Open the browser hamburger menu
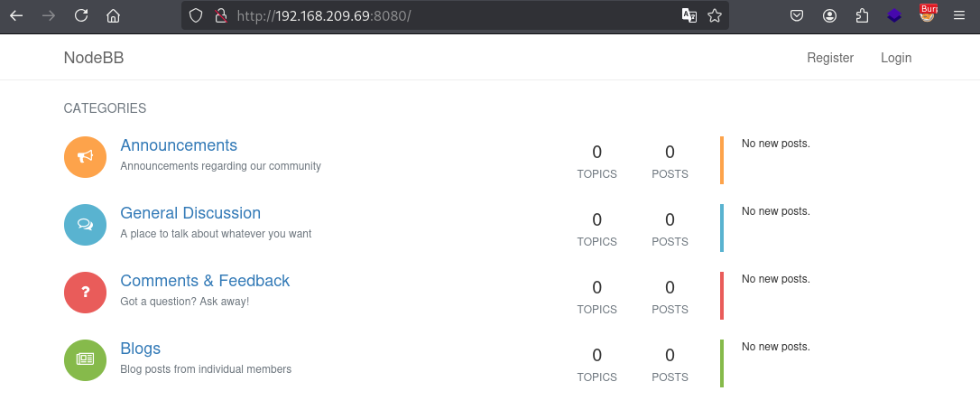The height and width of the screenshot is (419, 980). tap(959, 15)
